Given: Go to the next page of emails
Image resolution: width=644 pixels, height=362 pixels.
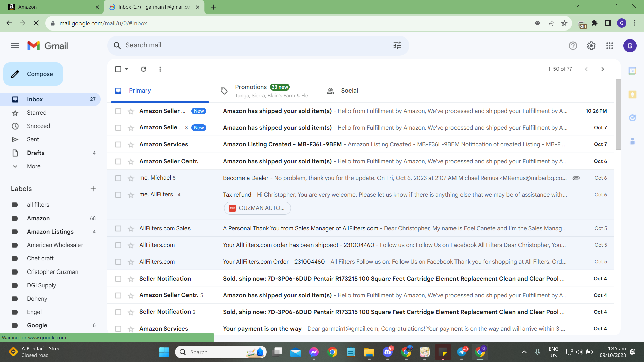Looking at the screenshot, I should click(603, 69).
